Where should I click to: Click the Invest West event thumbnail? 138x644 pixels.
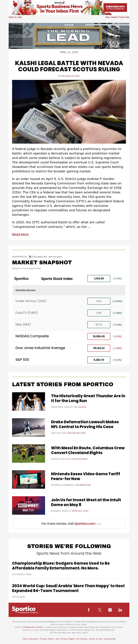point(29,505)
